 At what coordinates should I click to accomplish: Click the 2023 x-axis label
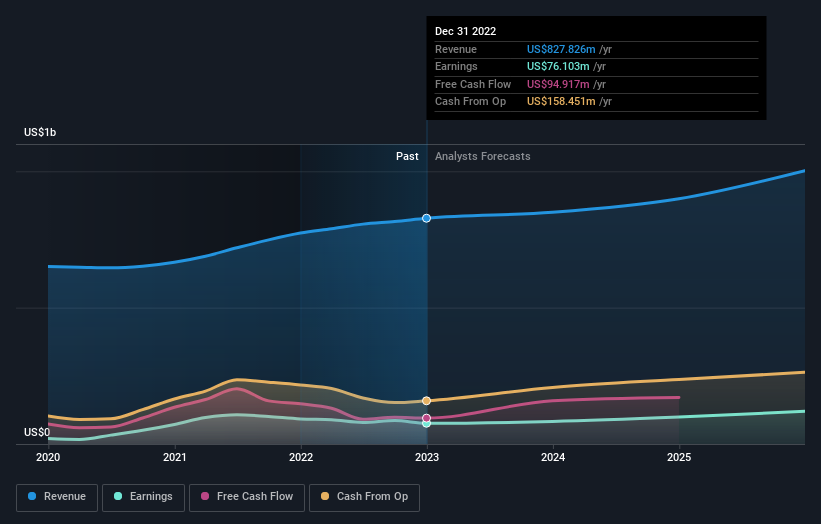(x=427, y=457)
